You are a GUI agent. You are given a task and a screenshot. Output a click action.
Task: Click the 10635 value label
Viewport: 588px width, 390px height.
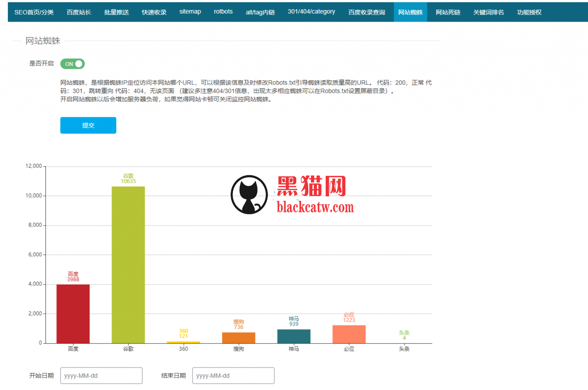(128, 181)
